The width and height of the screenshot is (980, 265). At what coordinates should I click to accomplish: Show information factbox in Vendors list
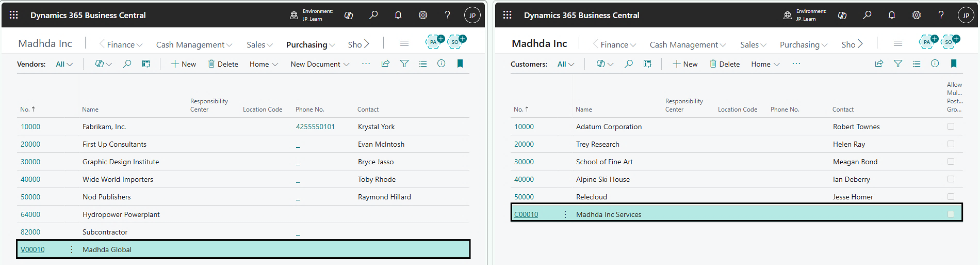tap(442, 64)
